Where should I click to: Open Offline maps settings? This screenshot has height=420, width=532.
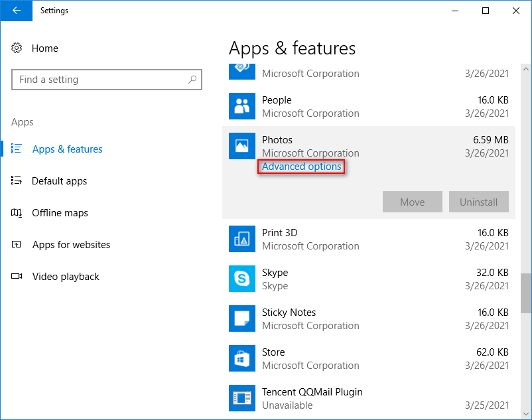(60, 213)
